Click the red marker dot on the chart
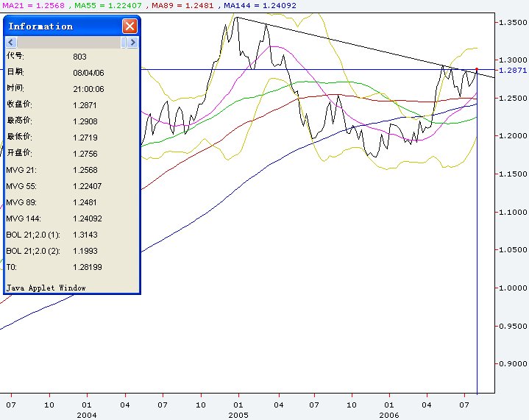The image size is (529, 420). [477, 68]
